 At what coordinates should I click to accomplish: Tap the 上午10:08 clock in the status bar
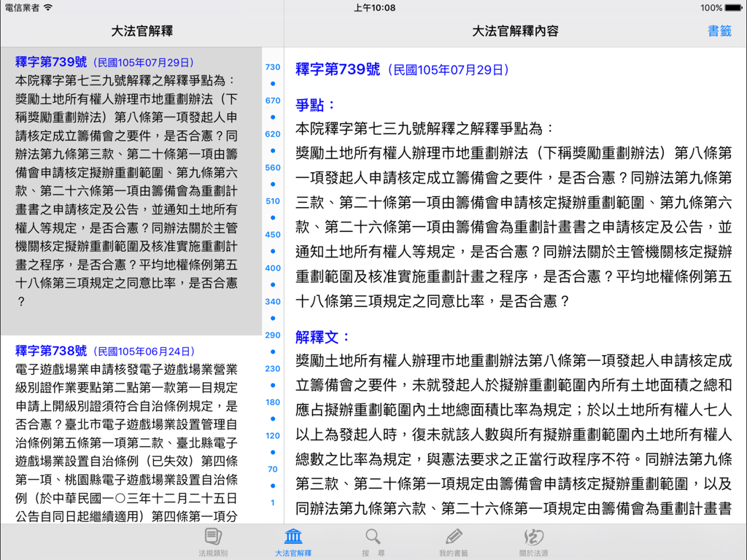coord(373,7)
